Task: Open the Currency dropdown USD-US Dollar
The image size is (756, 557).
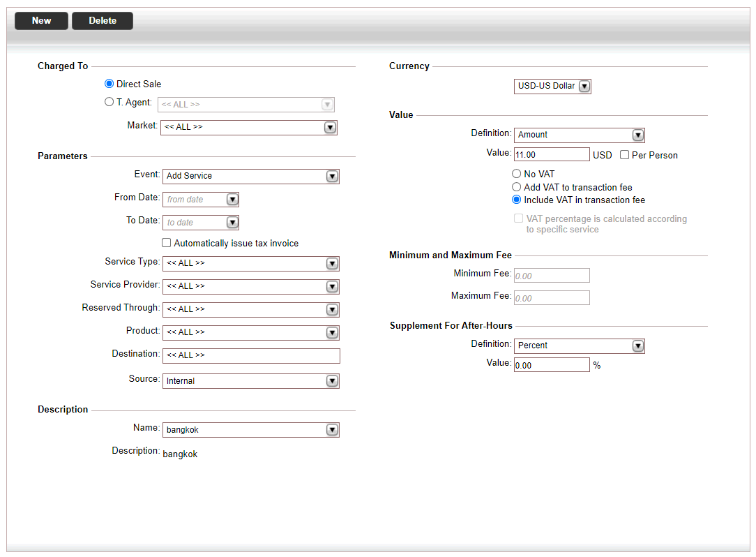Action: click(584, 87)
